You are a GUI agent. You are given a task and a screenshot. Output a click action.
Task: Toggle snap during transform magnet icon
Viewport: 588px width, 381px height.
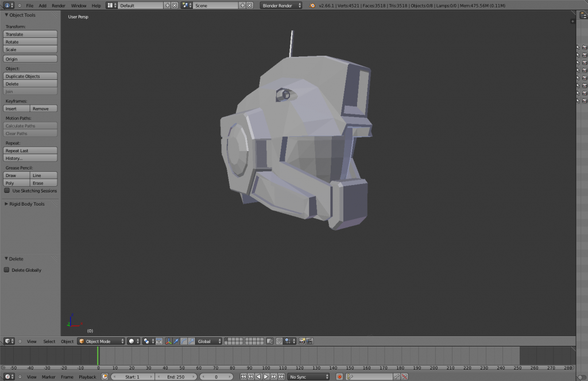pos(279,341)
